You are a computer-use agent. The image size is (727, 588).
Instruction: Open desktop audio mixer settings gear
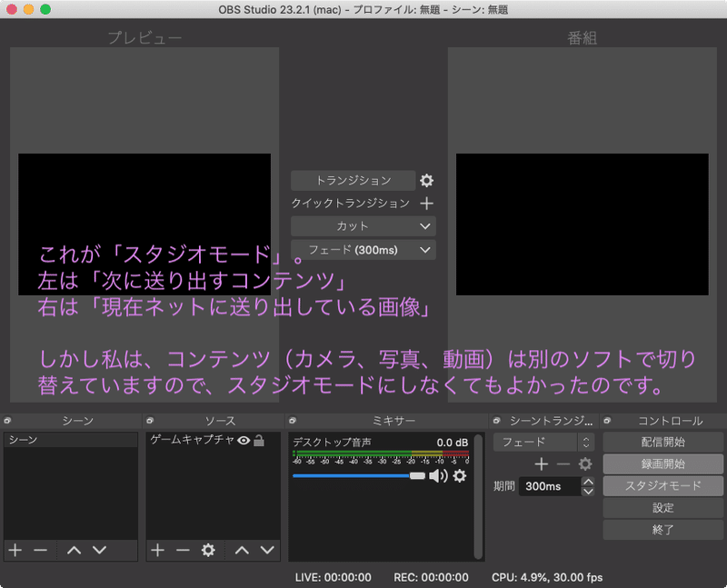coord(460,476)
